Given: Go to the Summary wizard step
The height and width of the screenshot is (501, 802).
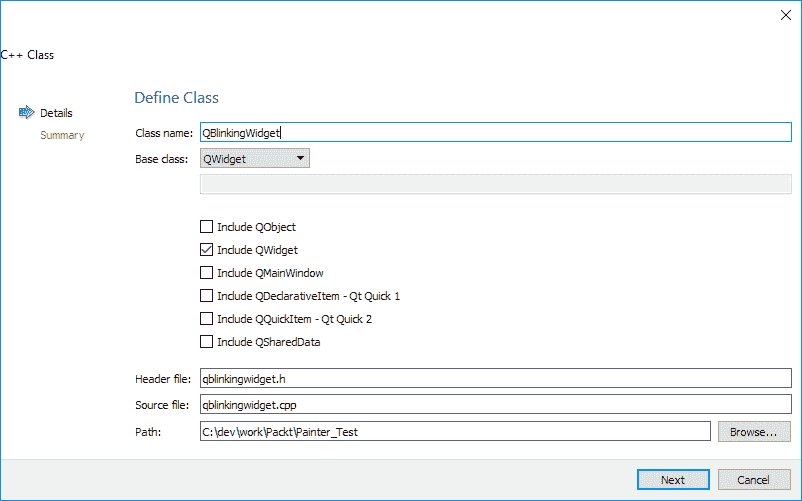Looking at the screenshot, I should click(62, 135).
